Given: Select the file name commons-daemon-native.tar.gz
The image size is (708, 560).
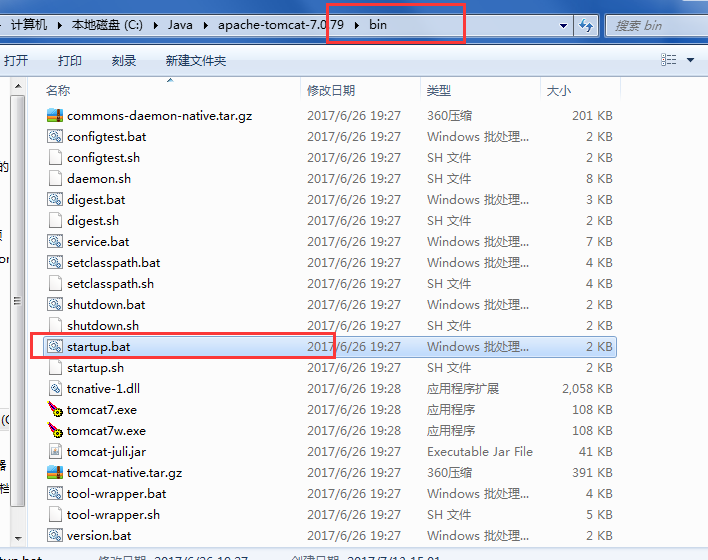Looking at the screenshot, I should point(159,116).
